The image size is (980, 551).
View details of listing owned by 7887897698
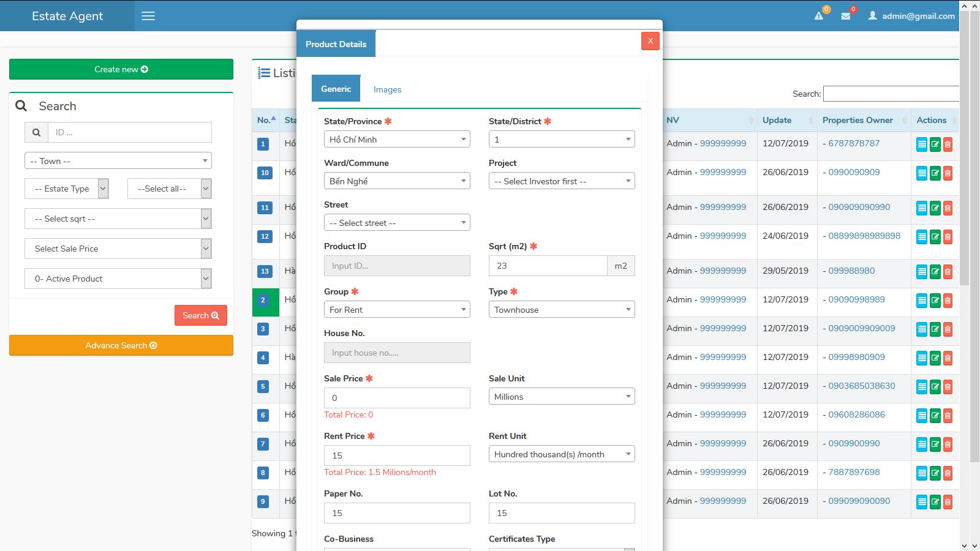pyautogui.click(x=922, y=473)
